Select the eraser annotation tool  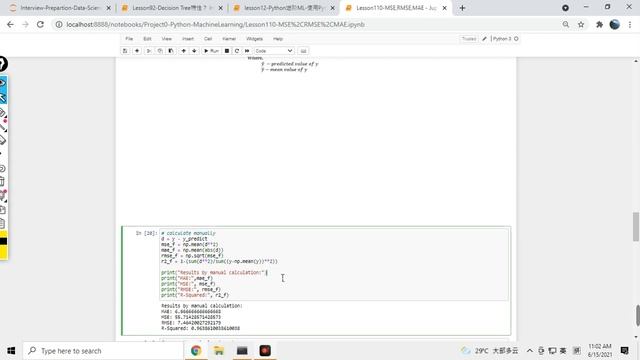point(3,140)
